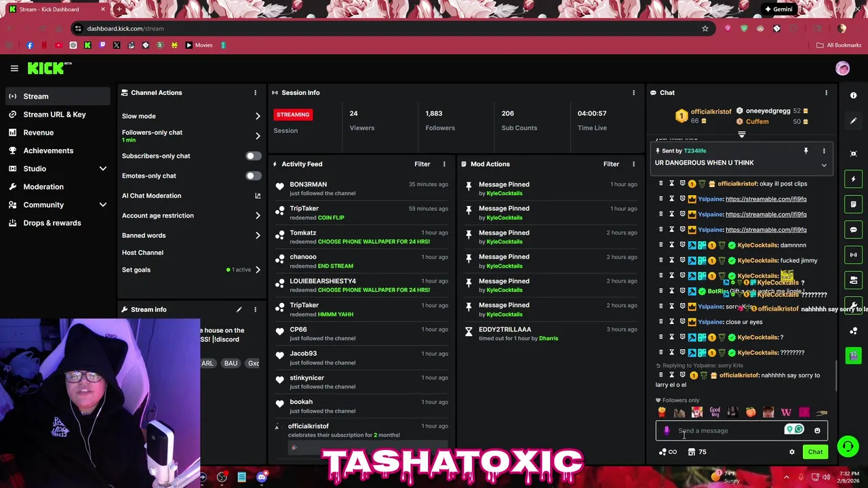Expand the pinned message chevron

pos(824,165)
